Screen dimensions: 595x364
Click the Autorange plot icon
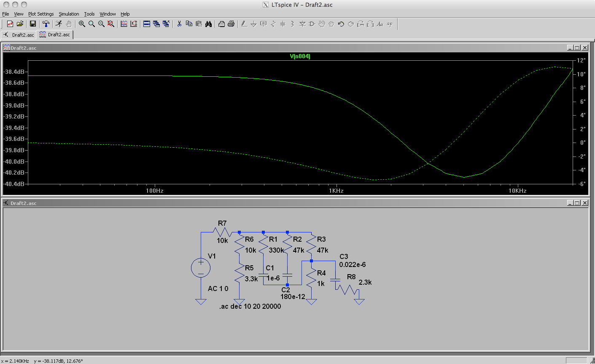pos(134,24)
